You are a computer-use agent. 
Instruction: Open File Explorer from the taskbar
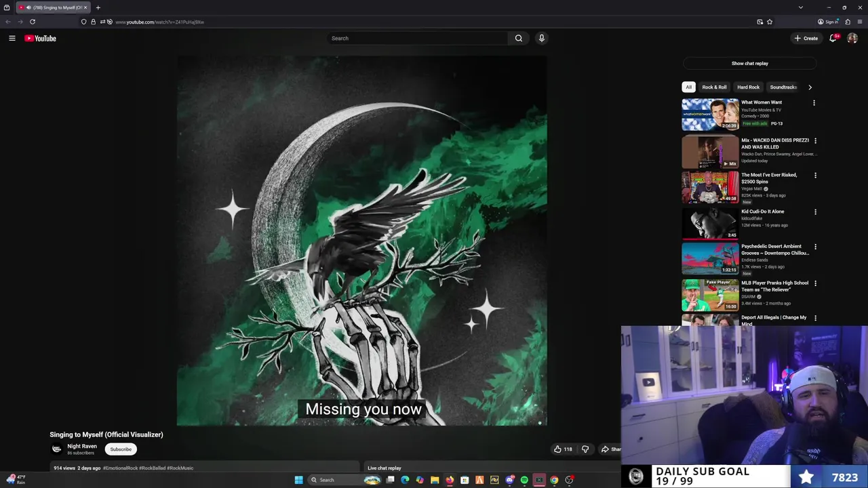pos(435,480)
